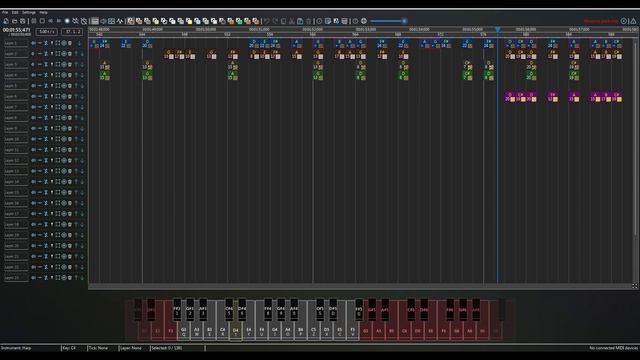Click the 'No connected MIDI devices' status text
640x360 pixels.
pos(614,348)
